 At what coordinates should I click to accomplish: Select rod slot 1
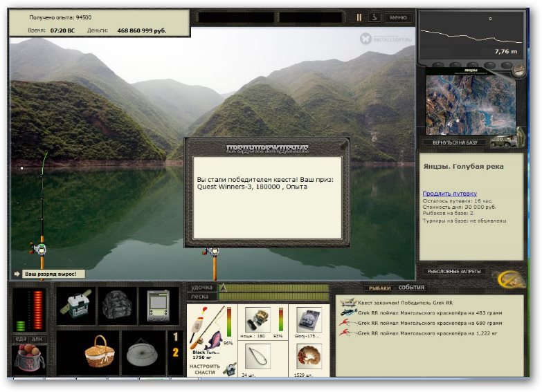(176, 337)
